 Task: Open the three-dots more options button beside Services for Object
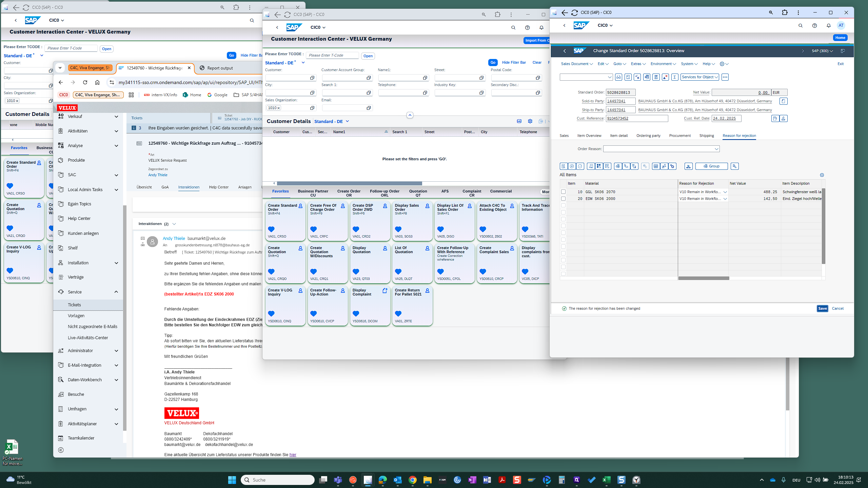click(725, 77)
